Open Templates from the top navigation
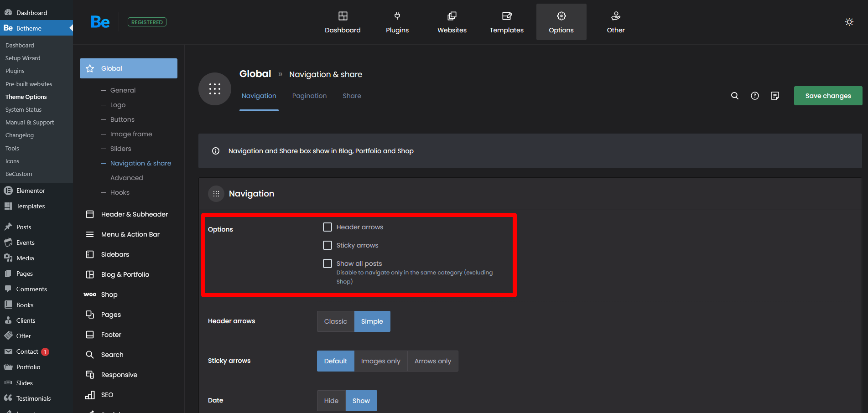The image size is (868, 413). click(x=506, y=22)
